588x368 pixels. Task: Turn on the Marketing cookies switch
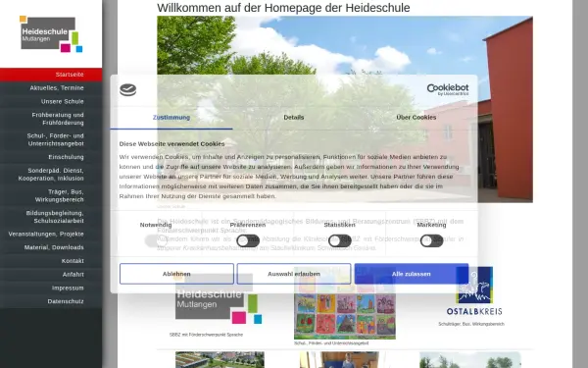pyautogui.click(x=431, y=240)
